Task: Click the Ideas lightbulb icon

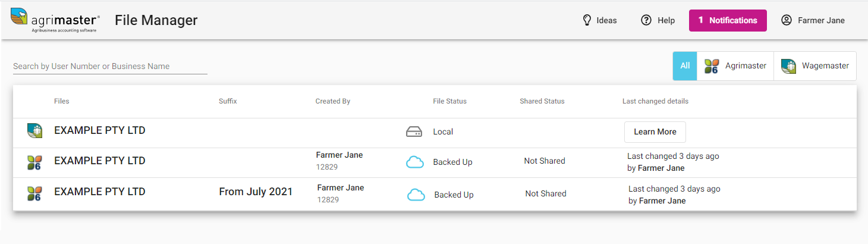Action: 587,20
